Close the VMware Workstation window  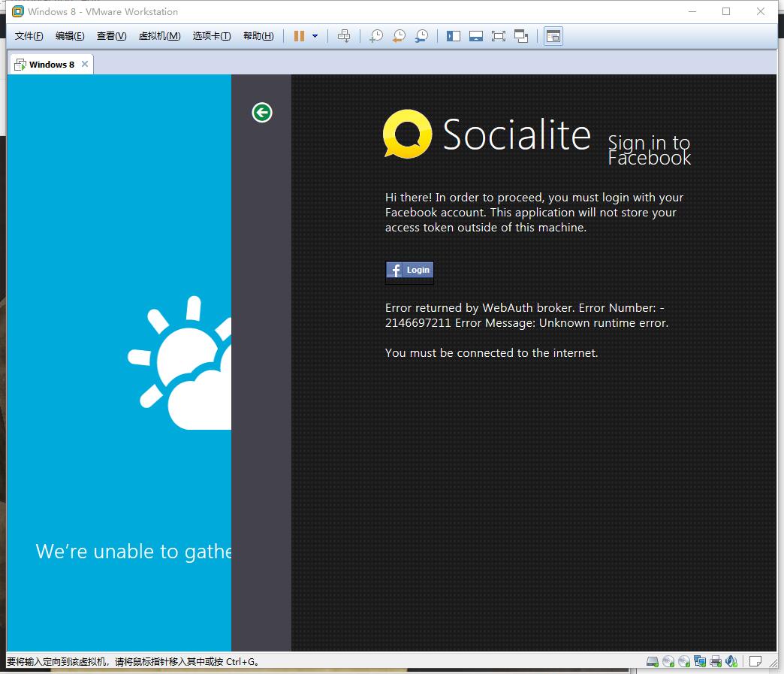761,11
